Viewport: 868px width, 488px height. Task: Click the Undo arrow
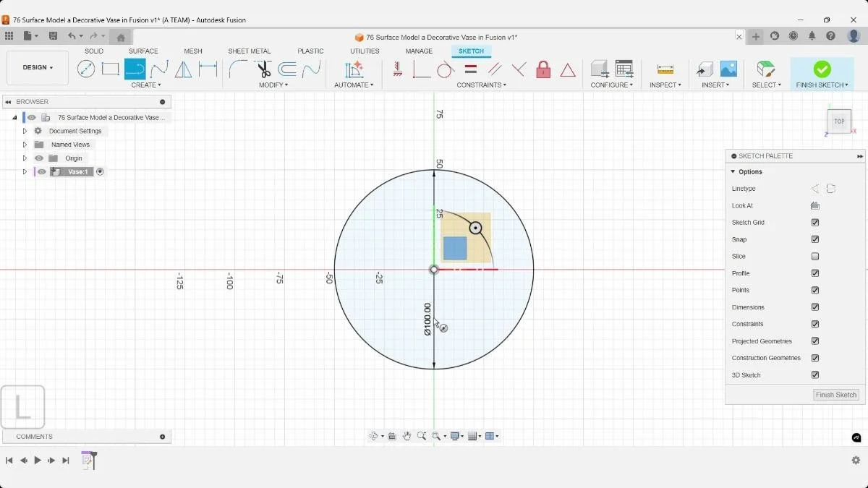point(72,36)
